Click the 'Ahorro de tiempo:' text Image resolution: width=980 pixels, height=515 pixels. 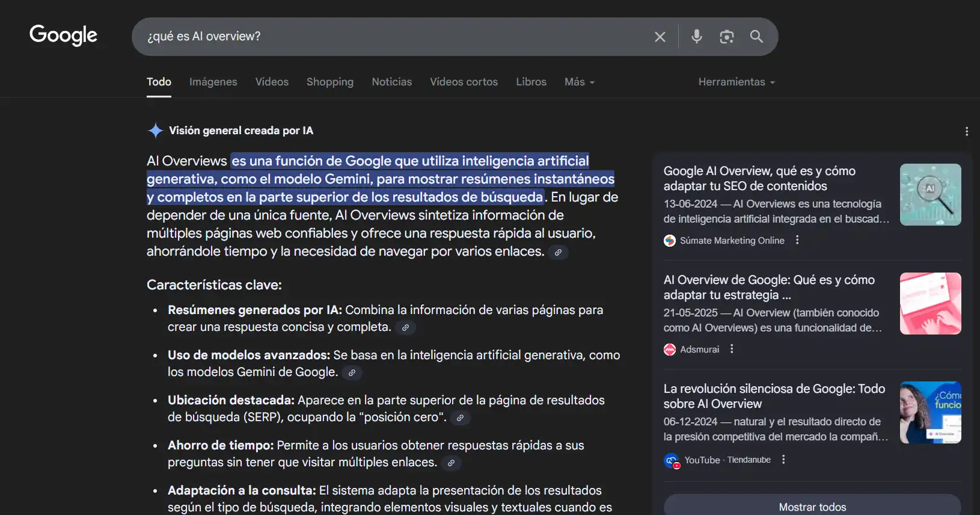[221, 446]
